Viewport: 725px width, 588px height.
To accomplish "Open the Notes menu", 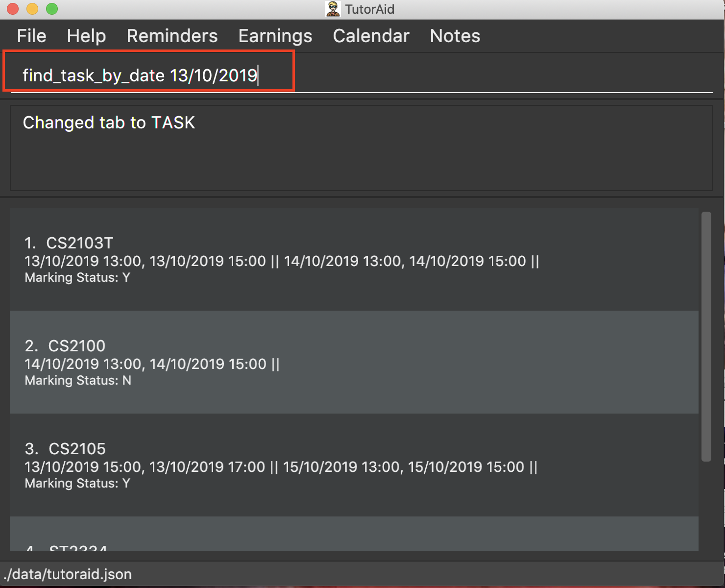I will pyautogui.click(x=455, y=36).
